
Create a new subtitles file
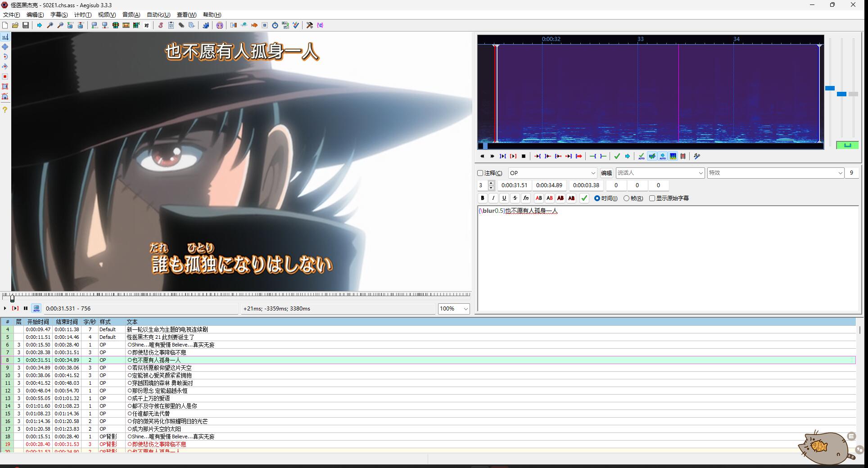pyautogui.click(x=5, y=25)
